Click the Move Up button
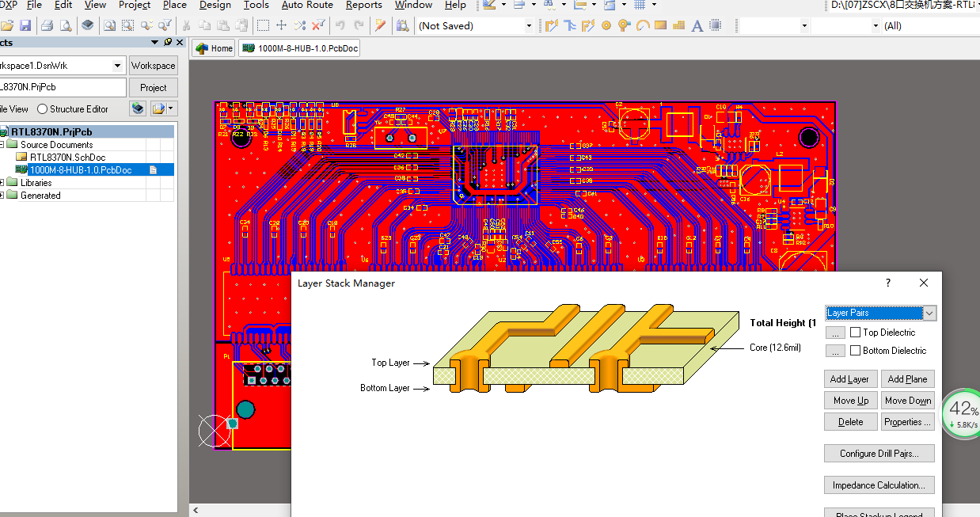 (851, 401)
